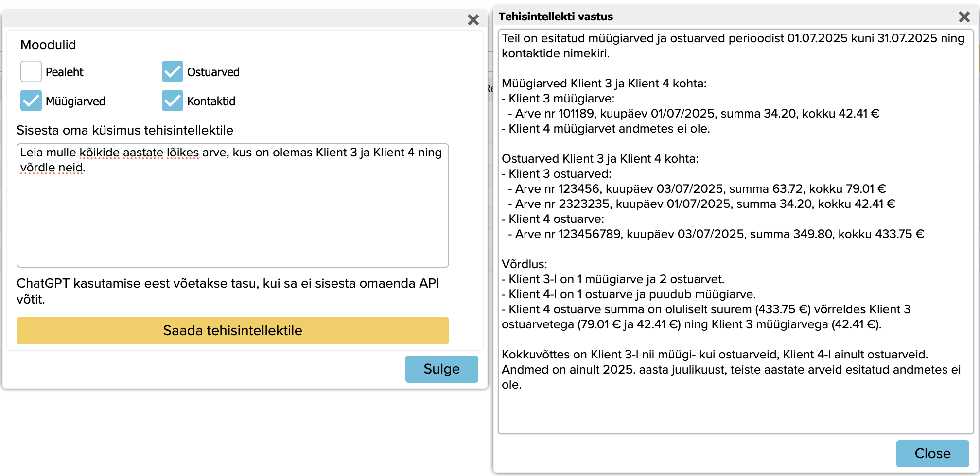Enable the Pealeht module checkbox
The height and width of the screenshot is (476, 980).
[31, 72]
